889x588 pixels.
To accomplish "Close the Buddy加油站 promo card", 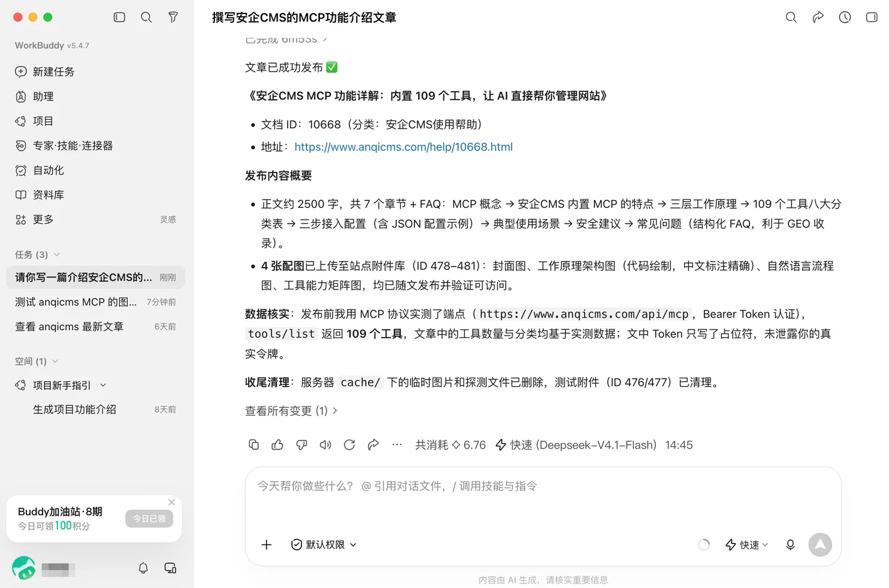I will coord(172,502).
